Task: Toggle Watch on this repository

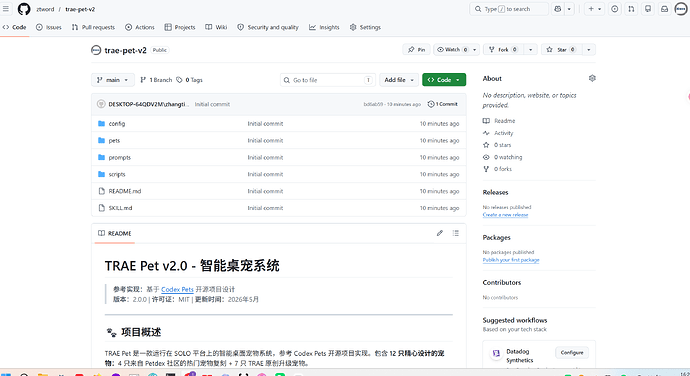Action: click(x=452, y=50)
